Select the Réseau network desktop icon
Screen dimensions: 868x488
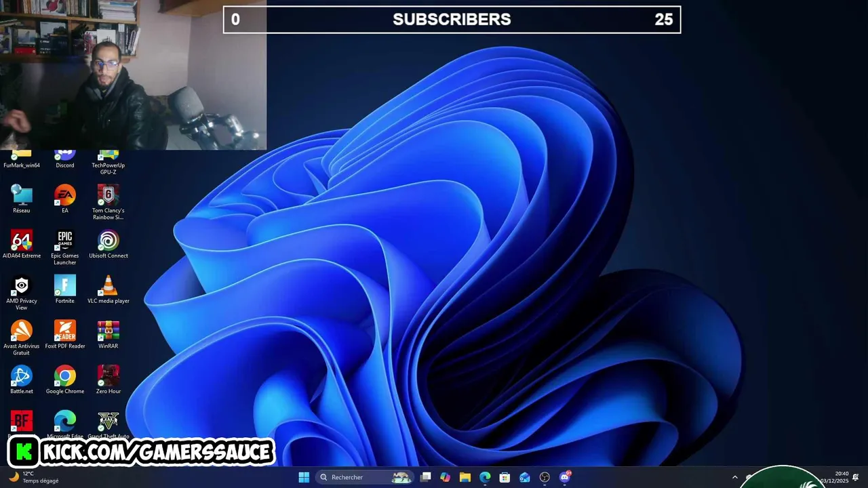[x=22, y=199]
